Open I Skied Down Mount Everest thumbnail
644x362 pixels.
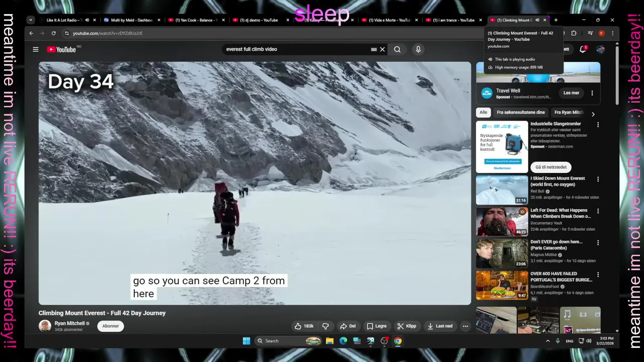coord(502,190)
